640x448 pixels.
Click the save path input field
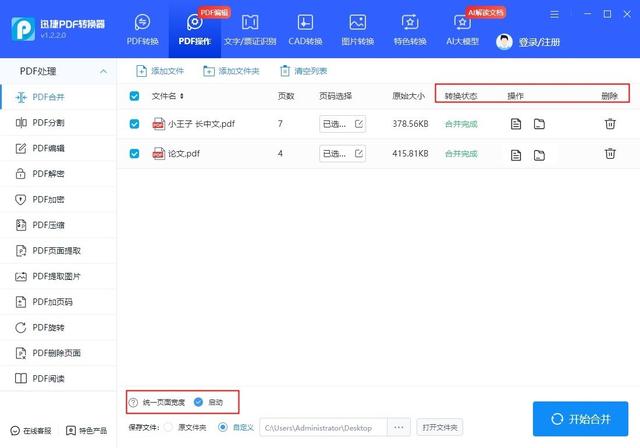click(x=323, y=428)
